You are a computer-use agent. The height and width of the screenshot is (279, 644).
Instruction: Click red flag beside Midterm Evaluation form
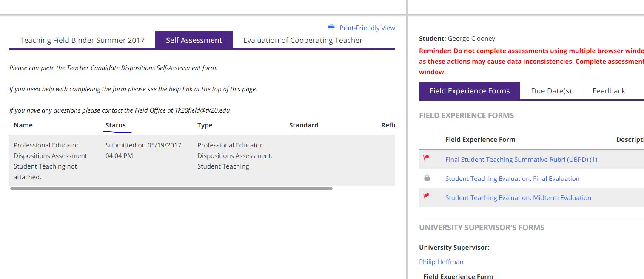pos(427,197)
